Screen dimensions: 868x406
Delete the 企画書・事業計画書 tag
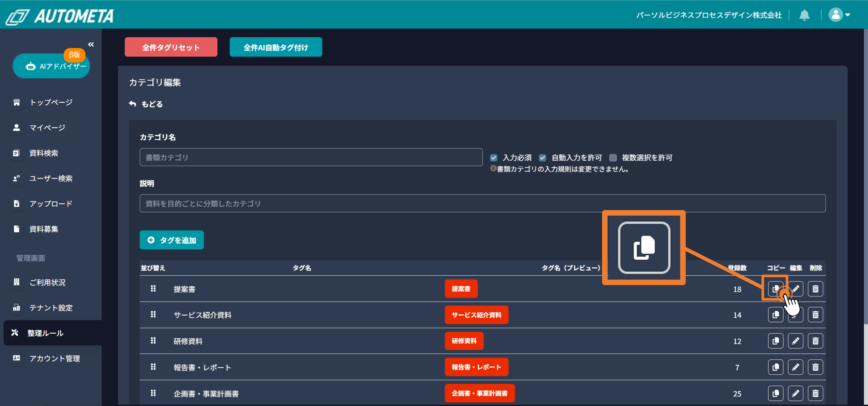point(815,393)
